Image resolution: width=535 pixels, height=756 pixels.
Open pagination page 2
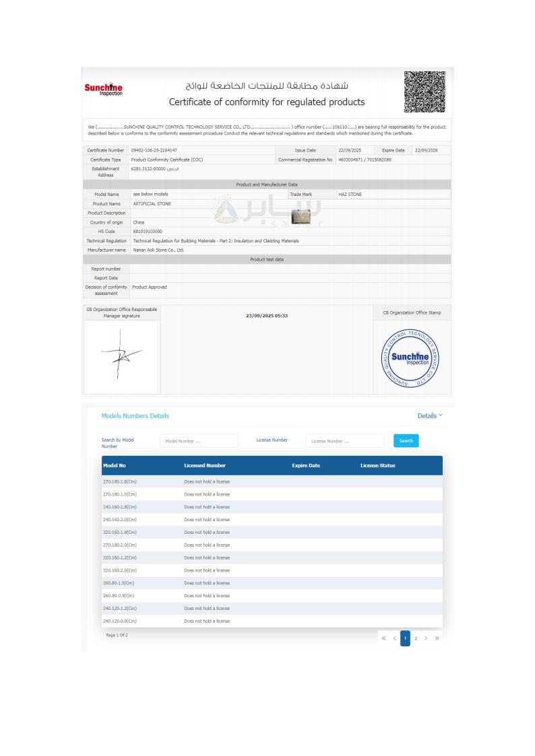pyautogui.click(x=416, y=638)
